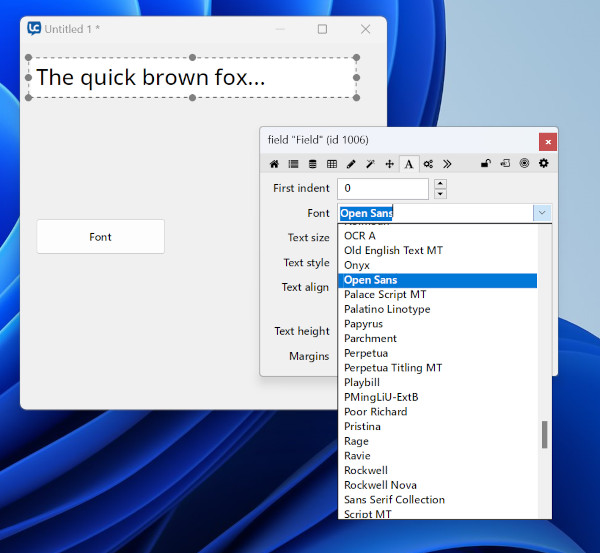Choose Papyrus from the font list

(x=363, y=324)
